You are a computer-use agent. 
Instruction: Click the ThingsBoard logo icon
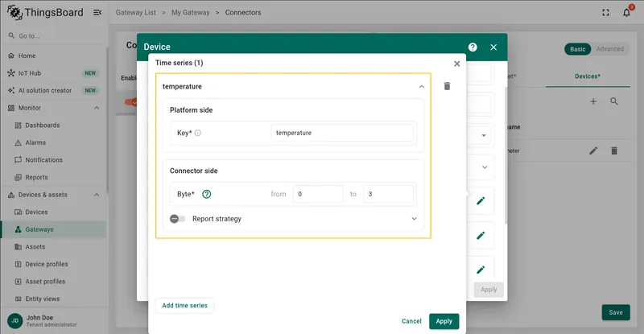pyautogui.click(x=14, y=12)
